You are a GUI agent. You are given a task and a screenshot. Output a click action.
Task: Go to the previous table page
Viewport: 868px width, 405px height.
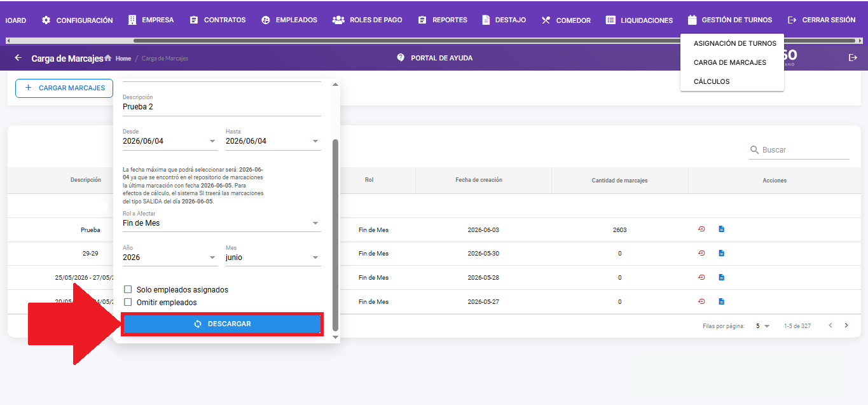[x=830, y=326]
